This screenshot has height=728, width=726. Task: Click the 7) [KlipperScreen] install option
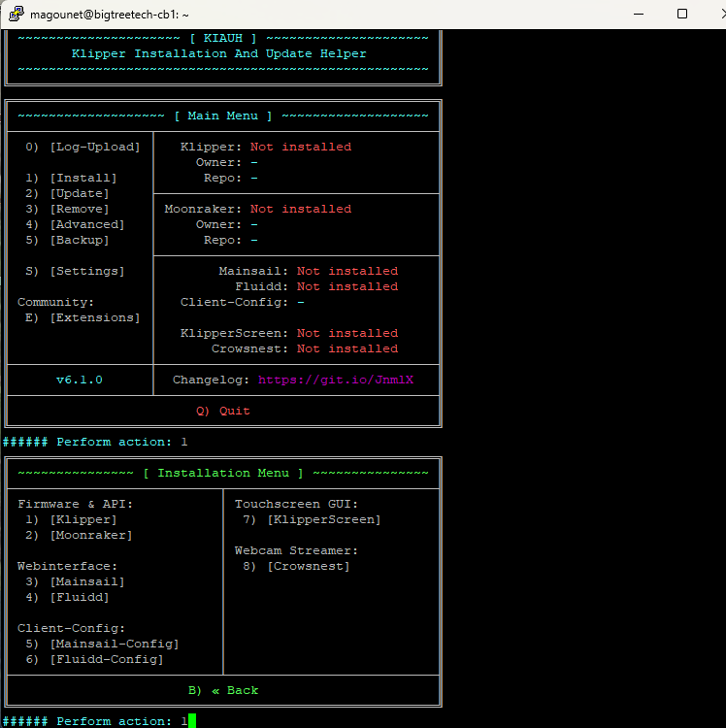pyautogui.click(x=312, y=519)
